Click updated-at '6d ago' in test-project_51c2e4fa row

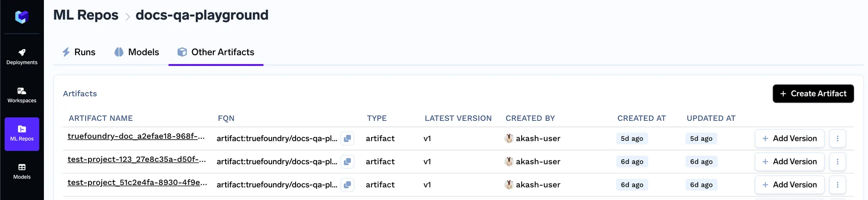[x=701, y=184]
